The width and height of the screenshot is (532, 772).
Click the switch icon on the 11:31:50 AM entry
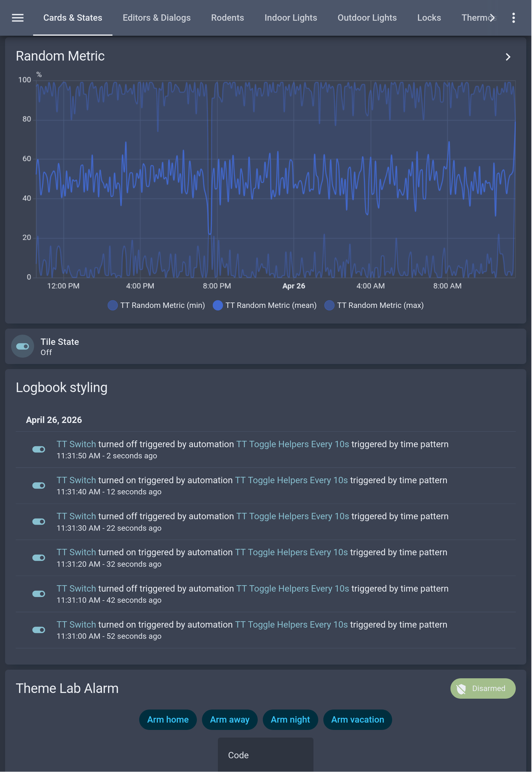[39, 449]
